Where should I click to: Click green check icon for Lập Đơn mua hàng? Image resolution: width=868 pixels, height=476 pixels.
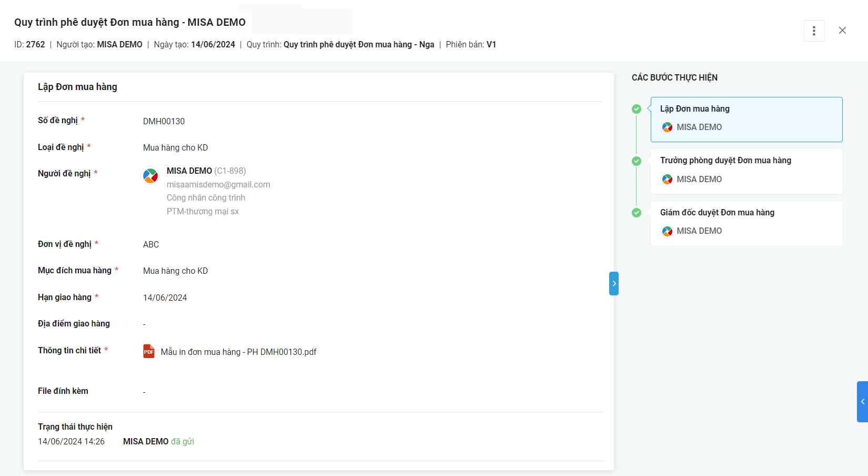click(637, 109)
